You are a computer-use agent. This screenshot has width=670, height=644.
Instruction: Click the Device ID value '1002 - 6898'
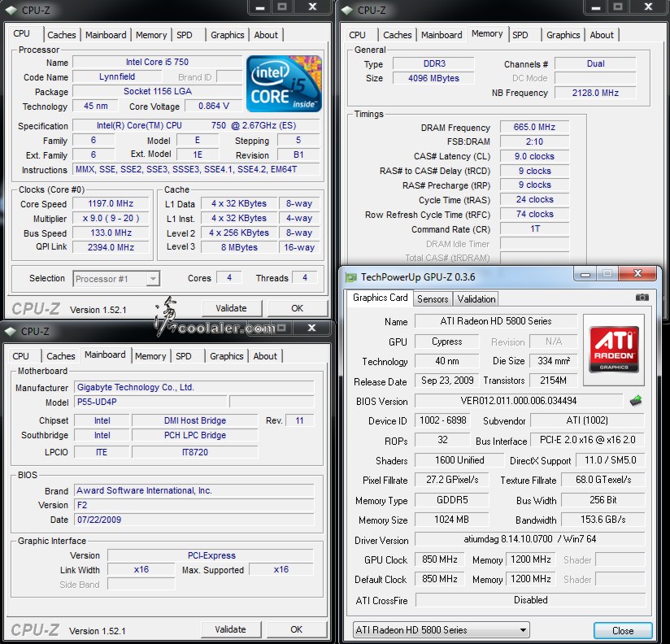click(x=442, y=420)
